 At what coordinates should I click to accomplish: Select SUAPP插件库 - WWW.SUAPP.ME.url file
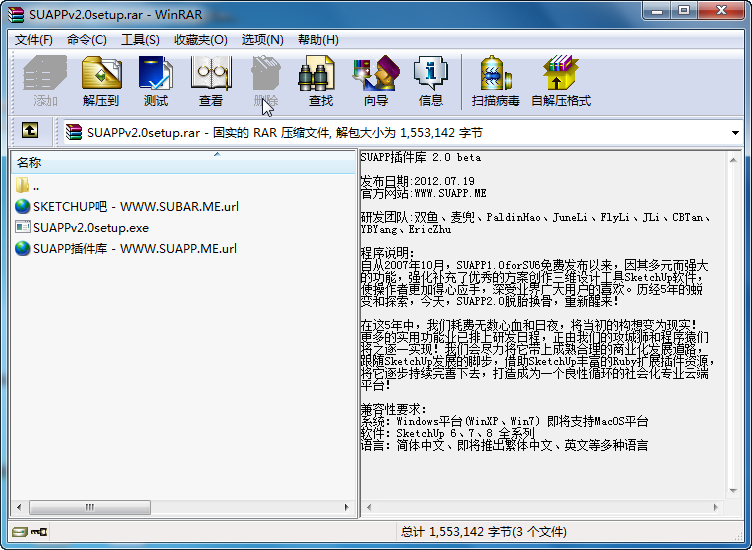[135, 248]
